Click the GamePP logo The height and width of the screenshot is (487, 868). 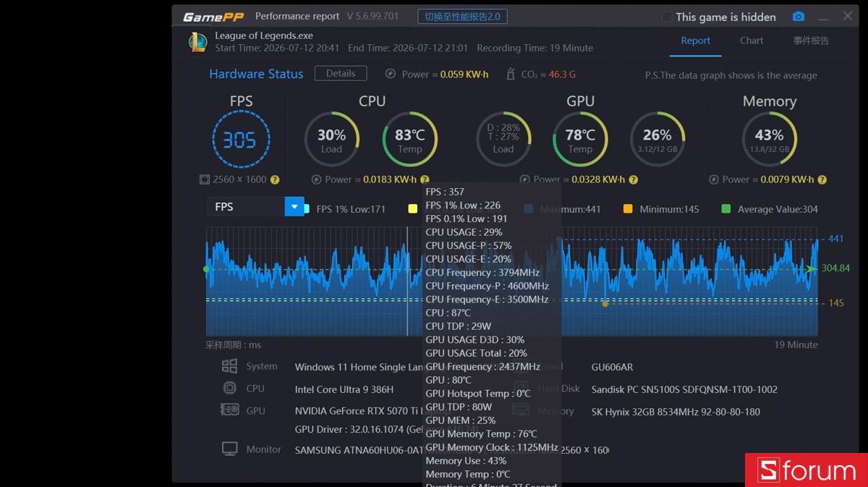coord(213,17)
